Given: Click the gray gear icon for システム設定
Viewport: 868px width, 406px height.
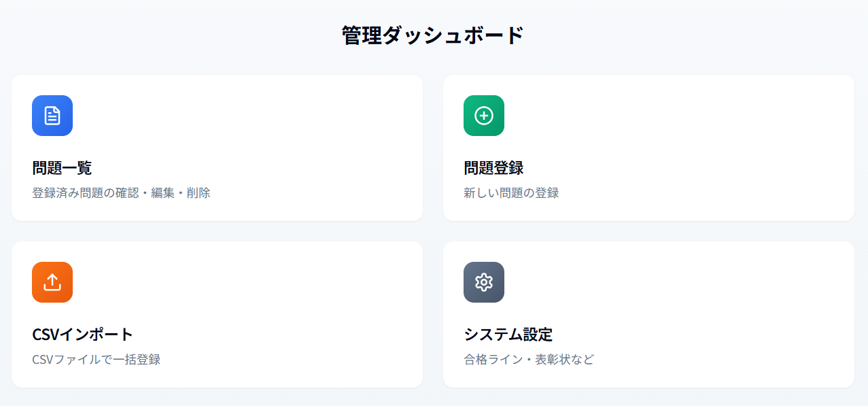Looking at the screenshot, I should [484, 282].
